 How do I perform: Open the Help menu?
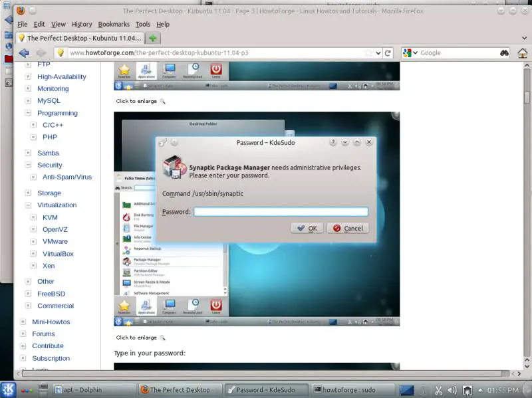(x=163, y=25)
